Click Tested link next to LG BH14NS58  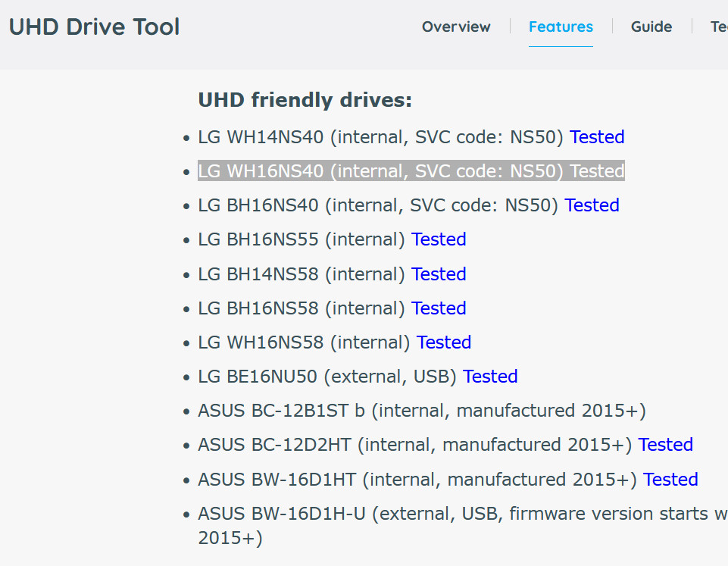pyautogui.click(x=439, y=274)
